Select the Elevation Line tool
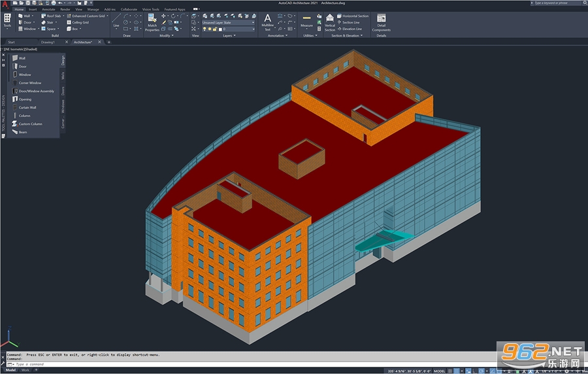Image resolution: width=588 pixels, height=374 pixels. pyautogui.click(x=349, y=29)
